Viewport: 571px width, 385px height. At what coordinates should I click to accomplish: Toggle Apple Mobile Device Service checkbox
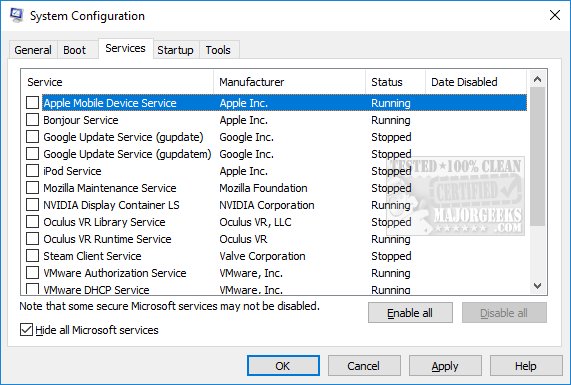coord(32,103)
